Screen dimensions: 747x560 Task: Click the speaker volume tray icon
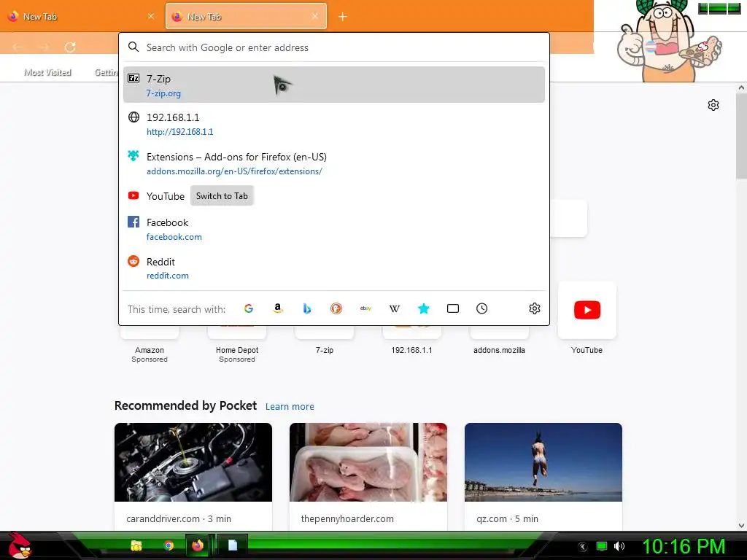tap(619, 546)
